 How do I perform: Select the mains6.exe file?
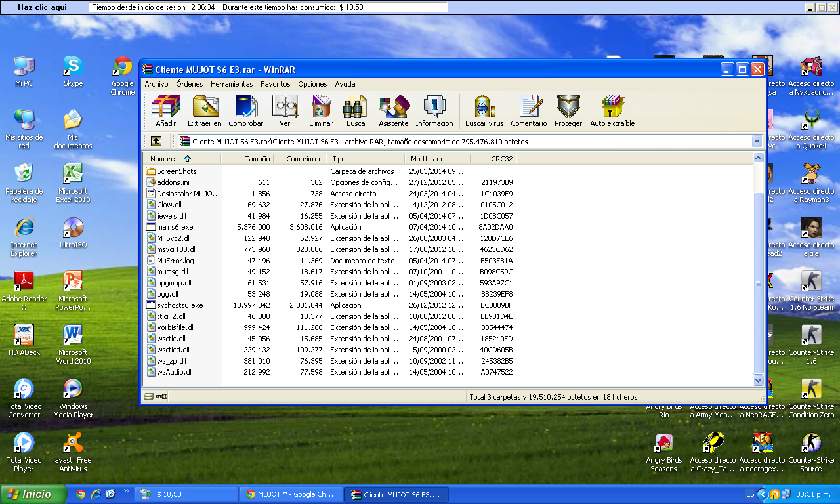pyautogui.click(x=175, y=227)
